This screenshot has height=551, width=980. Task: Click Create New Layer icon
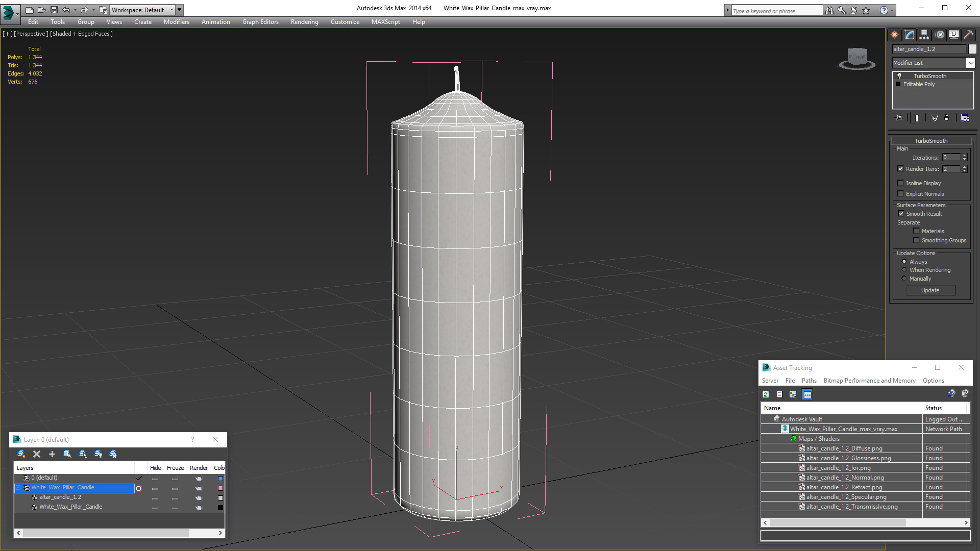pos(21,454)
